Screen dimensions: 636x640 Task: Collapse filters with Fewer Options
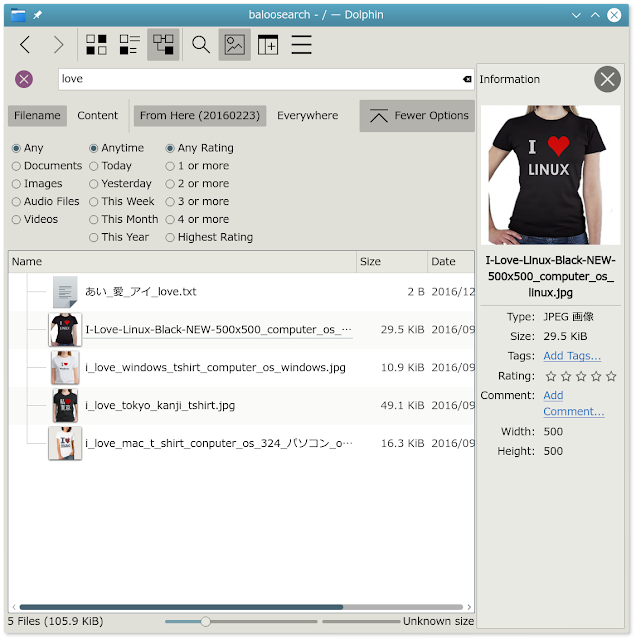417,116
